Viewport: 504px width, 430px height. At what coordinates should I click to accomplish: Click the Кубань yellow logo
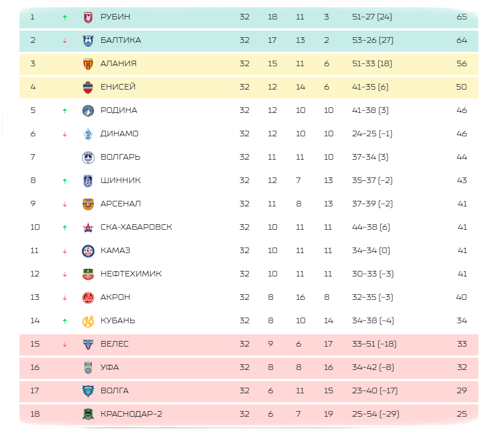(88, 322)
